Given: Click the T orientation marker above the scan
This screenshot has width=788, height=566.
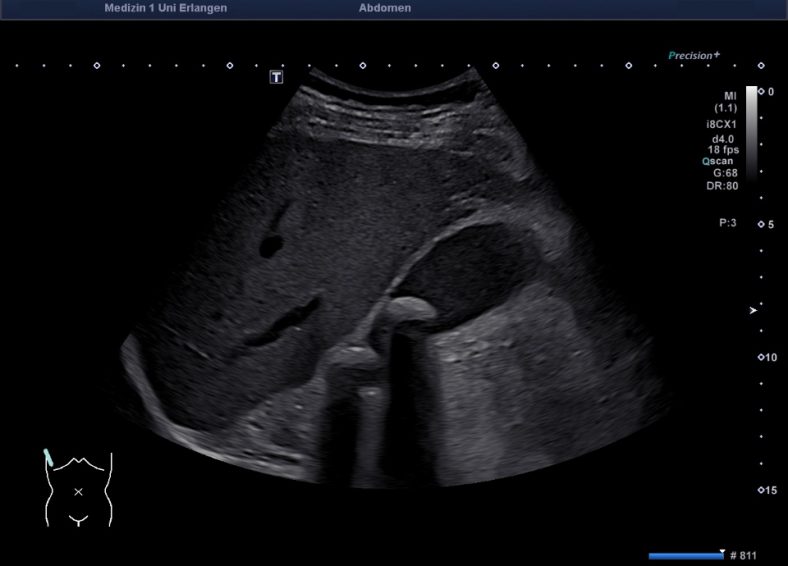Looking at the screenshot, I should (277, 77).
